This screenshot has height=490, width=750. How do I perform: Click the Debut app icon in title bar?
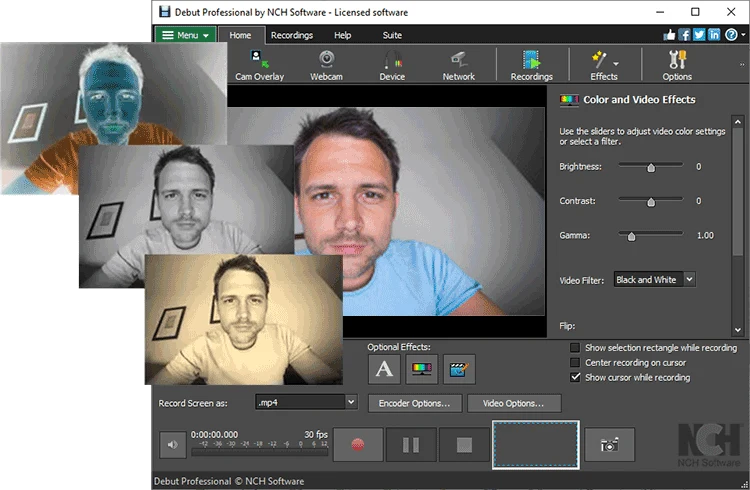[x=165, y=12]
